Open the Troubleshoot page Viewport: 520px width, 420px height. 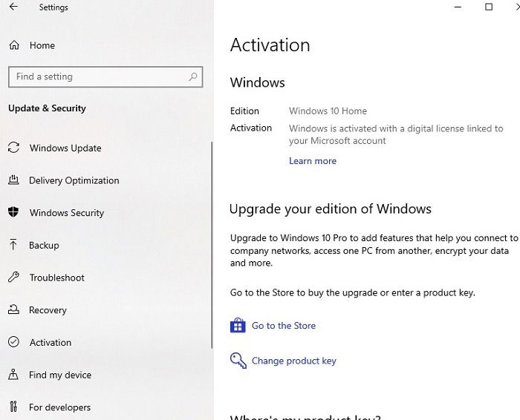(57, 278)
